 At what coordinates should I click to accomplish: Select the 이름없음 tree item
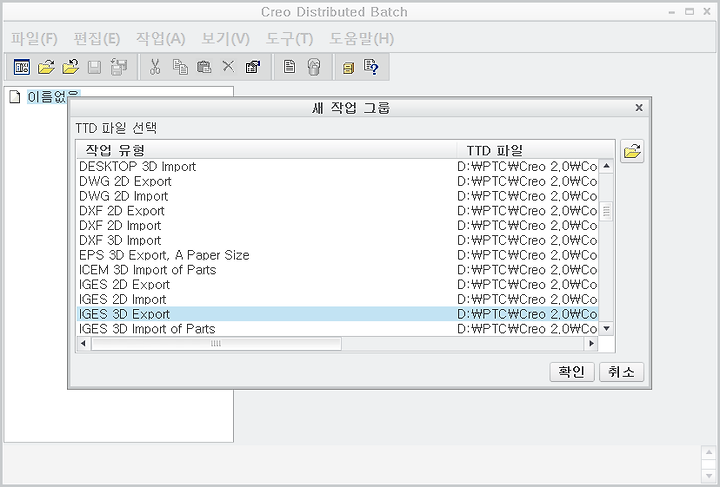pos(54,96)
